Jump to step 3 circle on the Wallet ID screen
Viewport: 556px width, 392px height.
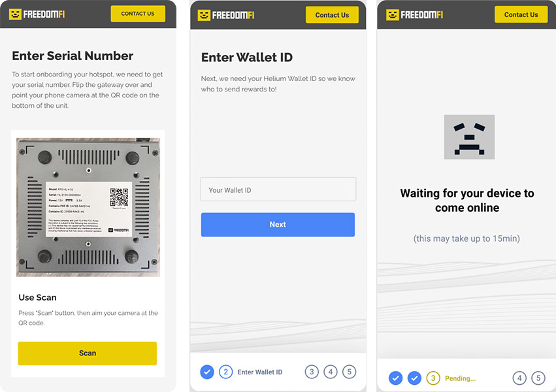tap(312, 372)
